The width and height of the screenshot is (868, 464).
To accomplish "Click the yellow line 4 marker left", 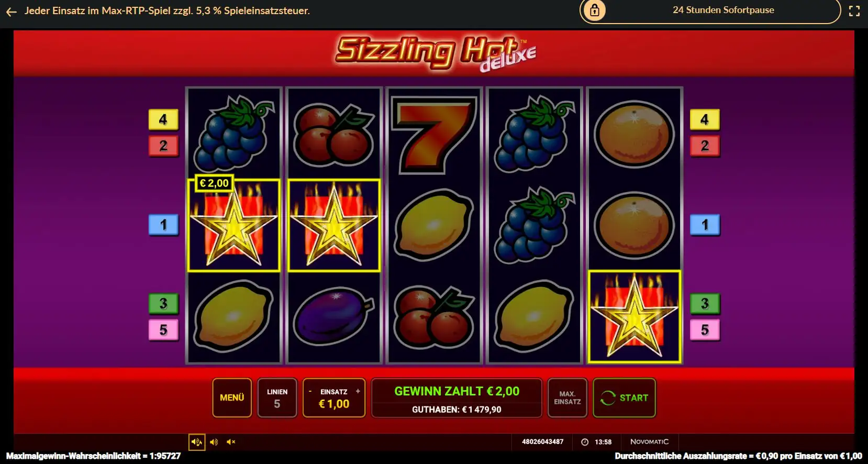I will click(x=163, y=119).
